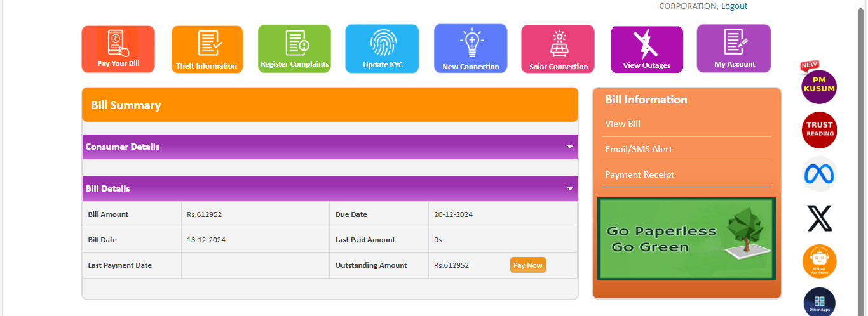The image size is (868, 316).
Task: Open Update KYC fingerprint tile
Action: [x=382, y=49]
